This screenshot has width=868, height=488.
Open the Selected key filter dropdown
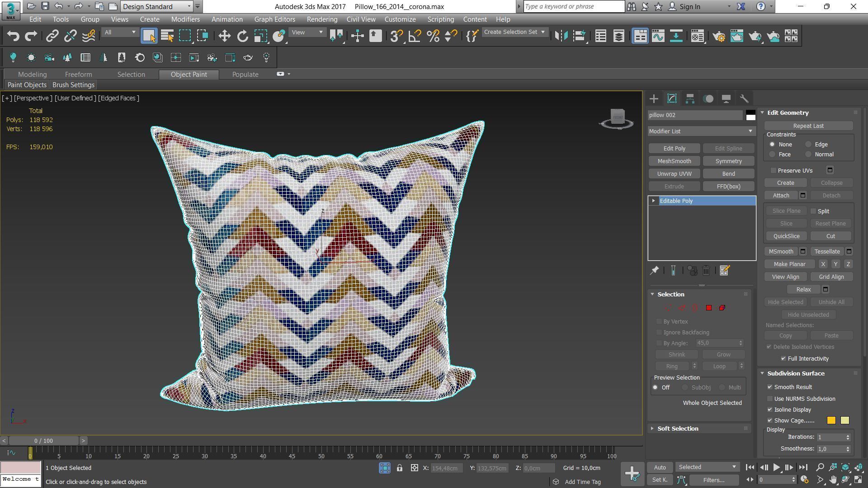click(707, 467)
